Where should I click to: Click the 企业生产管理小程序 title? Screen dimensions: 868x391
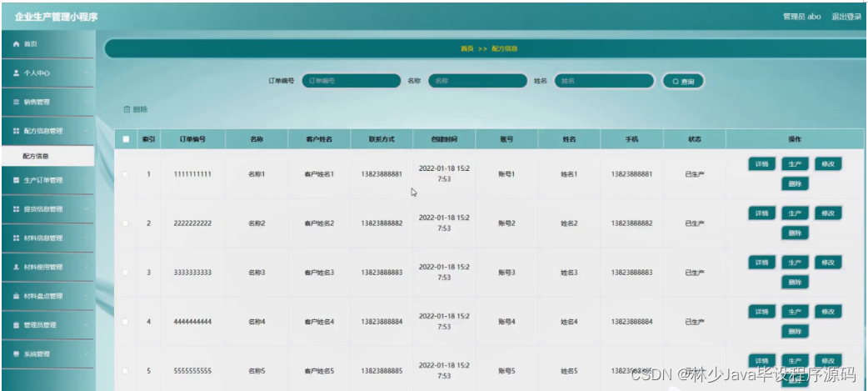pyautogui.click(x=57, y=17)
